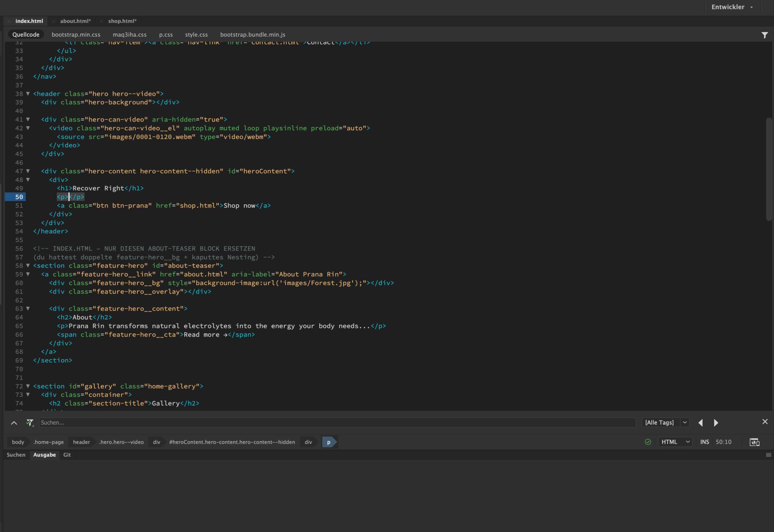The width and height of the screenshot is (774, 532).
Task: Click the filter icon in related files bar
Action: click(x=765, y=35)
